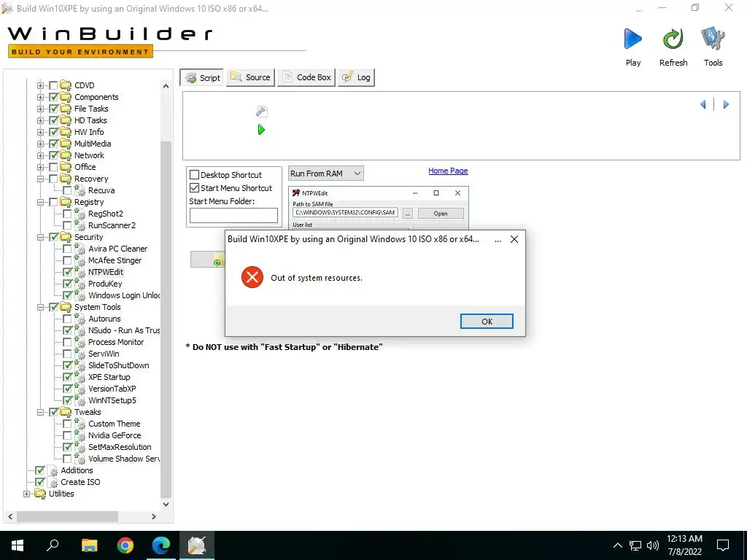The image size is (747, 560).
Task: Switch to the Script tab
Action: pyautogui.click(x=203, y=77)
